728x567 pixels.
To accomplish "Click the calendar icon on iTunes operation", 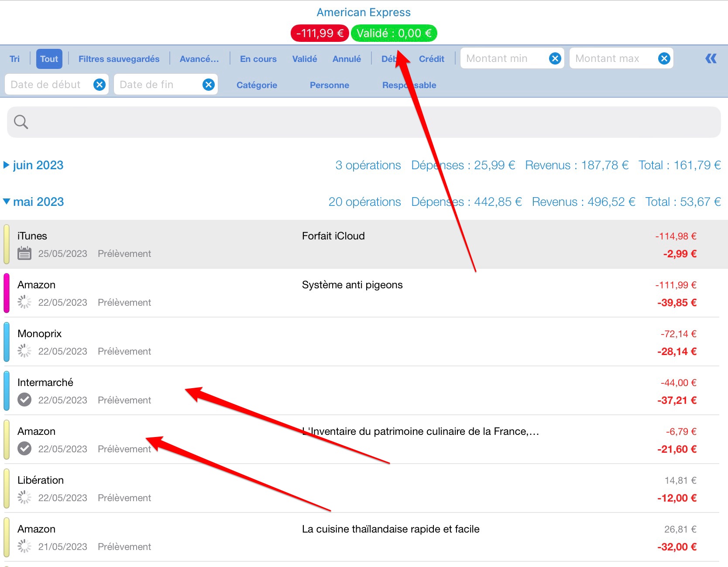I will (24, 253).
